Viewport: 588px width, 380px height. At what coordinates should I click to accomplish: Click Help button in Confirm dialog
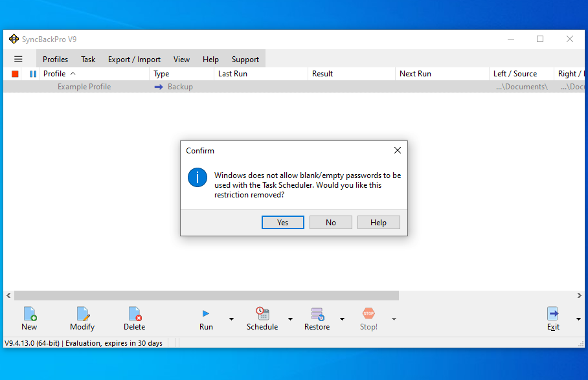(379, 222)
